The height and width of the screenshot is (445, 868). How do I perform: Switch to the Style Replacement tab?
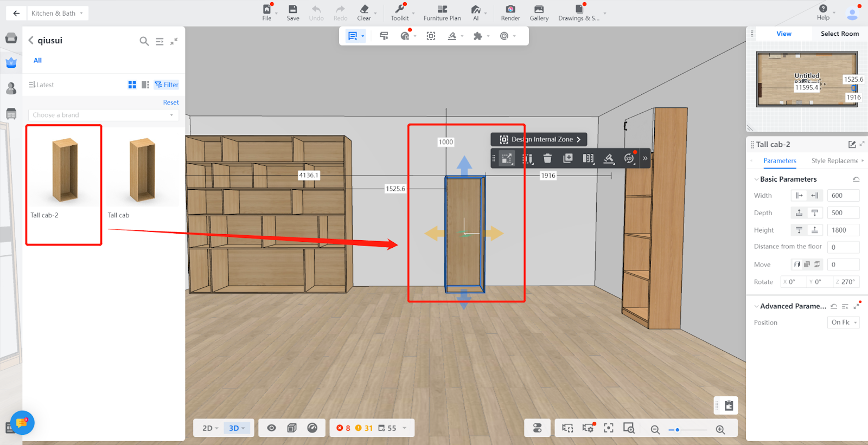[834, 161]
